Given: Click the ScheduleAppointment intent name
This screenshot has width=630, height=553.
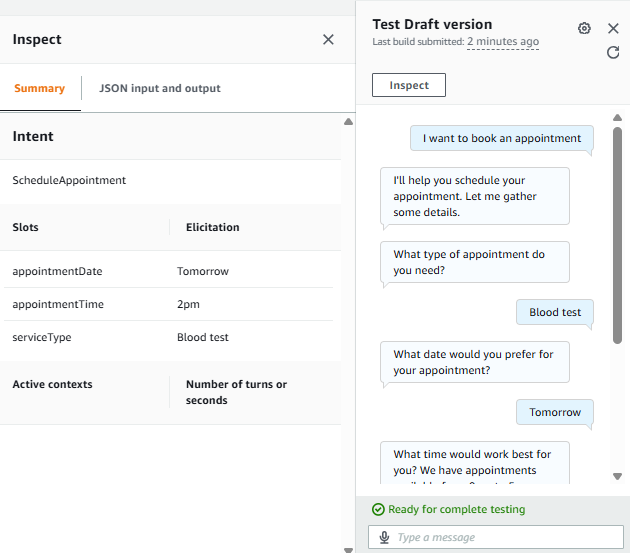Looking at the screenshot, I should (x=69, y=180).
